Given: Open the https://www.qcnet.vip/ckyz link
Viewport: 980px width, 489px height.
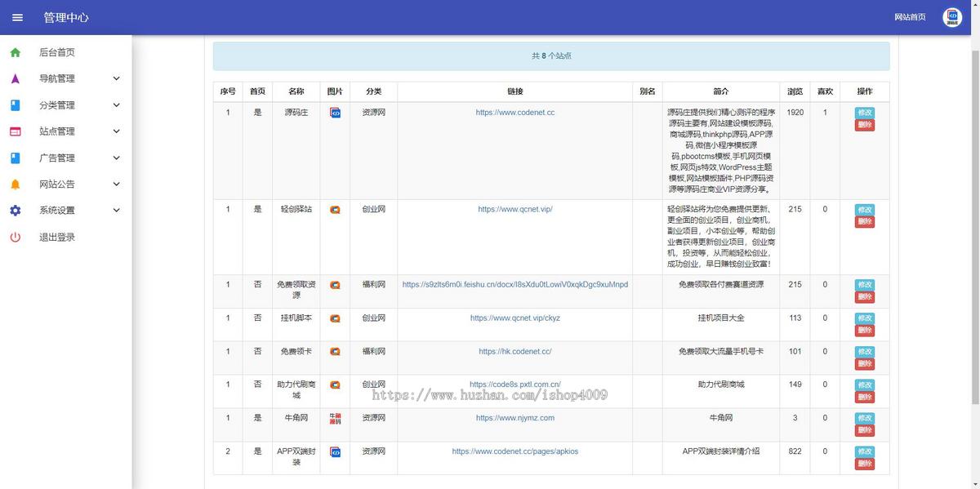Looking at the screenshot, I should coord(515,318).
